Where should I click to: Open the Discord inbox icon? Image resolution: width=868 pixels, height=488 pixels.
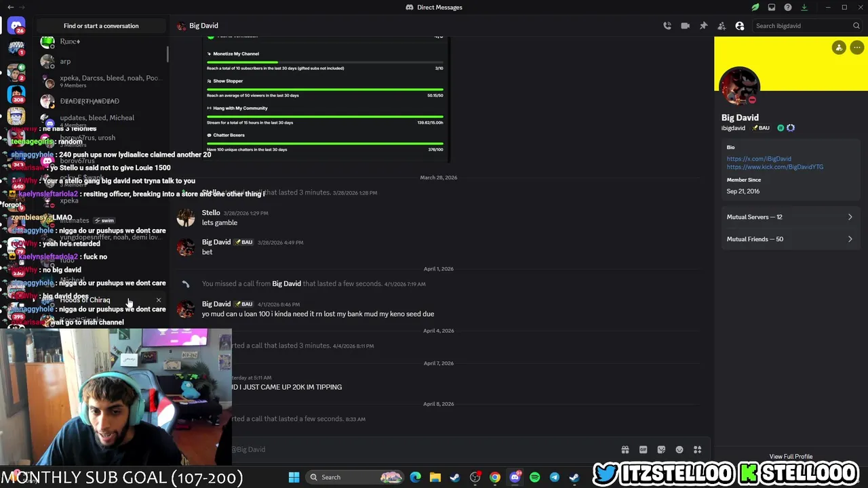tap(772, 7)
